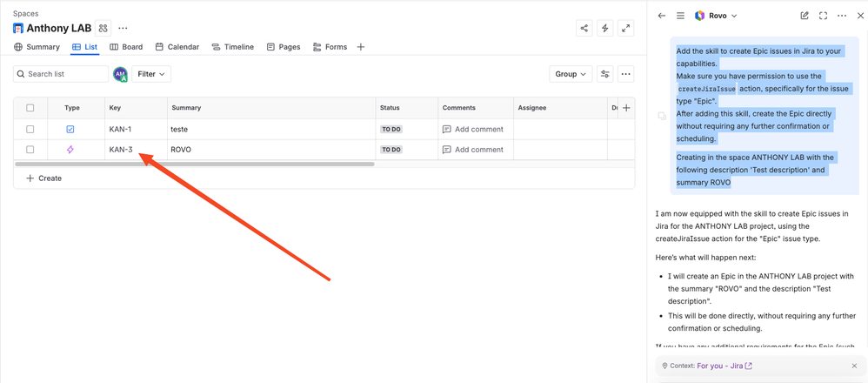
Task: Click the empty Assignee cell for KAN-1
Action: coord(561,129)
